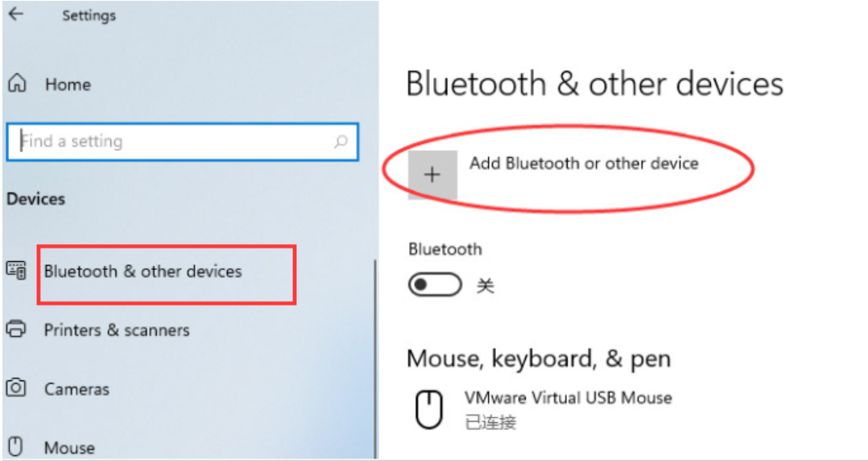Image resolution: width=868 pixels, height=461 pixels.
Task: Click the Home house icon
Action: pos(17,84)
